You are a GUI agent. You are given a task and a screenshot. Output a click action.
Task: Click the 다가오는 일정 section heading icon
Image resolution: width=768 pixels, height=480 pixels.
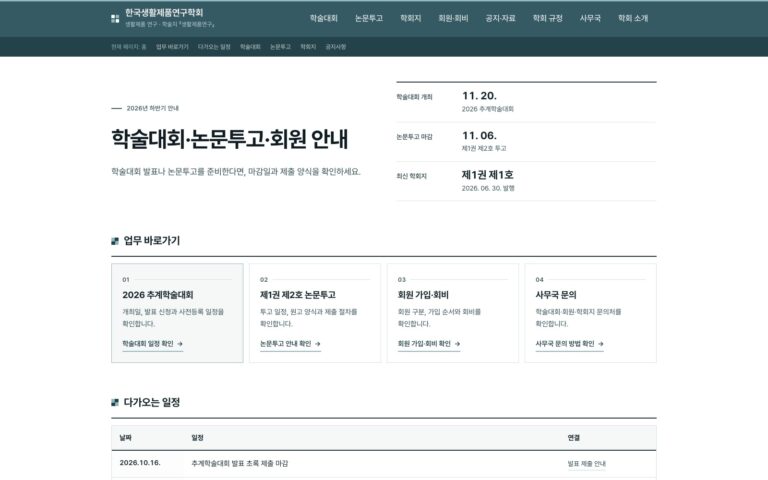point(115,403)
